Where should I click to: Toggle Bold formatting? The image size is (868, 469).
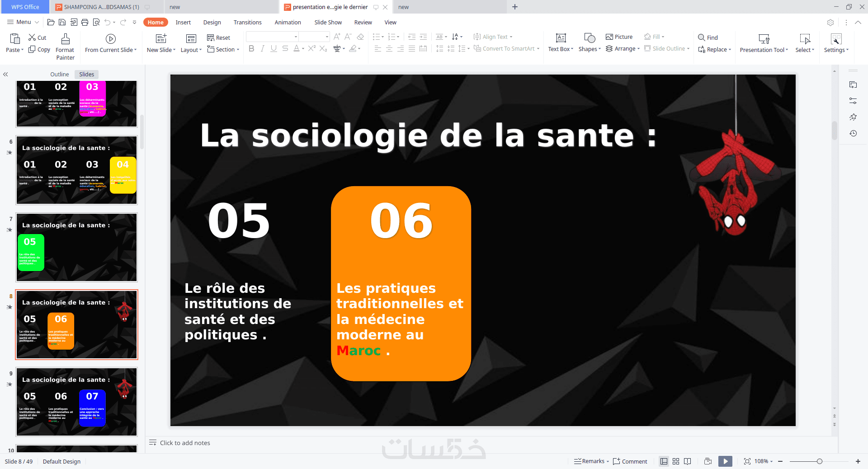tap(251, 48)
